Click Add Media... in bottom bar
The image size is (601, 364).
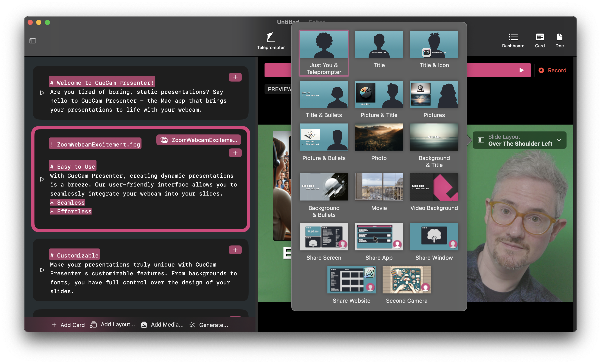click(162, 325)
